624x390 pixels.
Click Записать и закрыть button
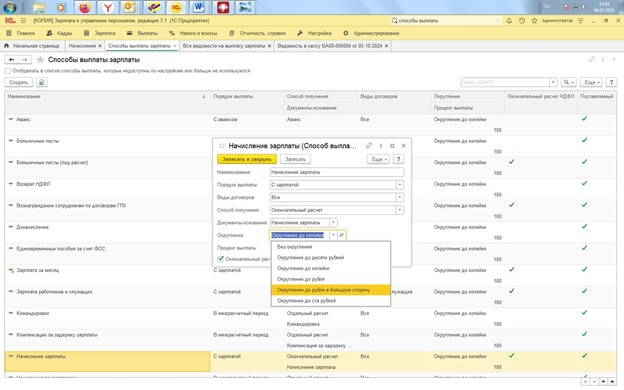point(247,159)
